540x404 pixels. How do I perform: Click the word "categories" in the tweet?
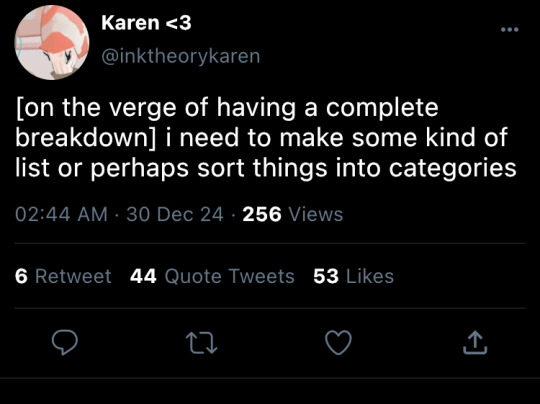453,169
